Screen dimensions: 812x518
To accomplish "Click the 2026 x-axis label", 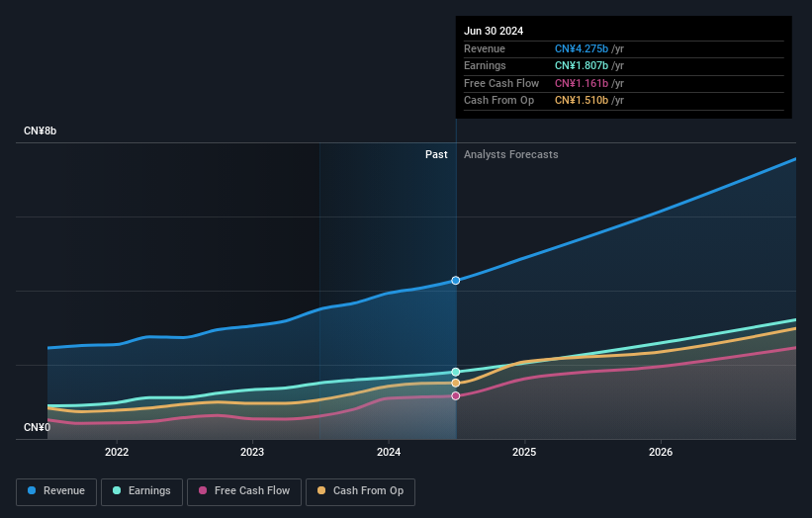I will pos(661,452).
